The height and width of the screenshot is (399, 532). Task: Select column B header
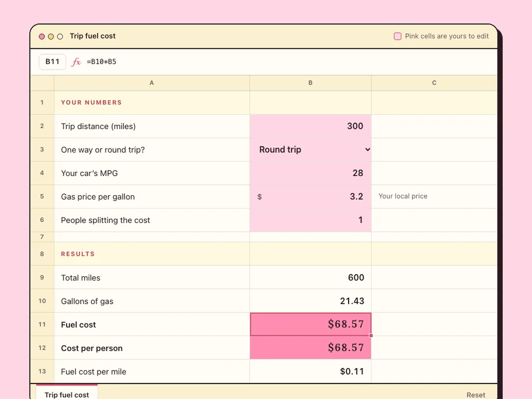(310, 83)
